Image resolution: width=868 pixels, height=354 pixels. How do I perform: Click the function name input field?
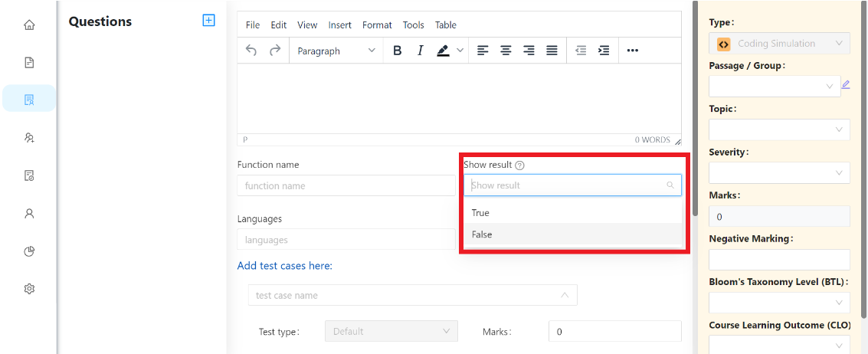pyautogui.click(x=346, y=185)
